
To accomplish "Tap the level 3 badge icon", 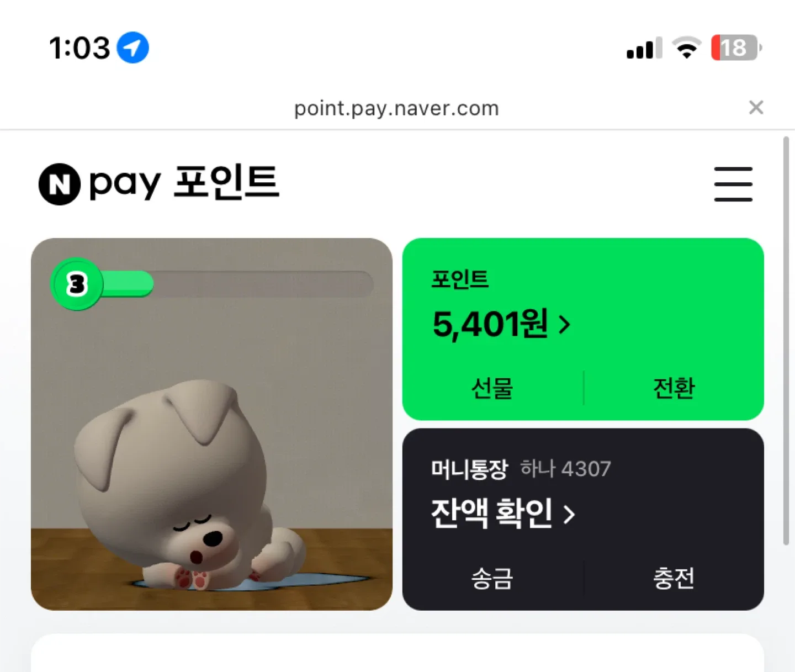I will tap(77, 284).
